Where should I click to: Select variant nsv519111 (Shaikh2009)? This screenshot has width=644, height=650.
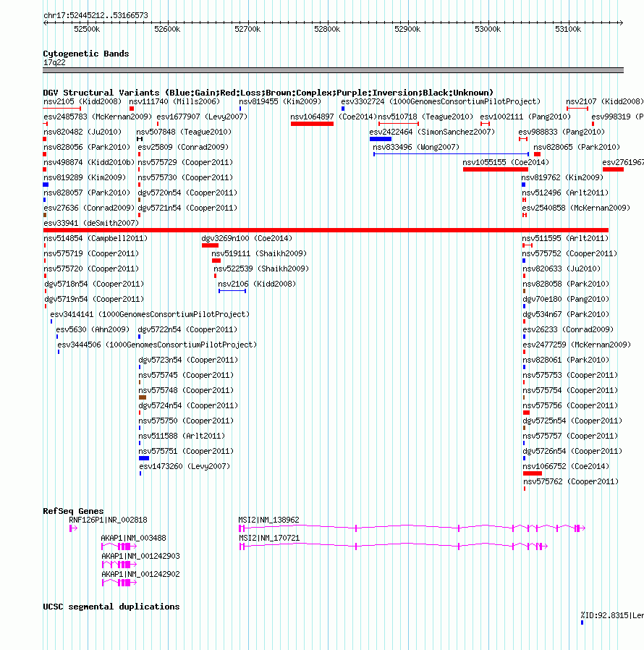[259, 253]
